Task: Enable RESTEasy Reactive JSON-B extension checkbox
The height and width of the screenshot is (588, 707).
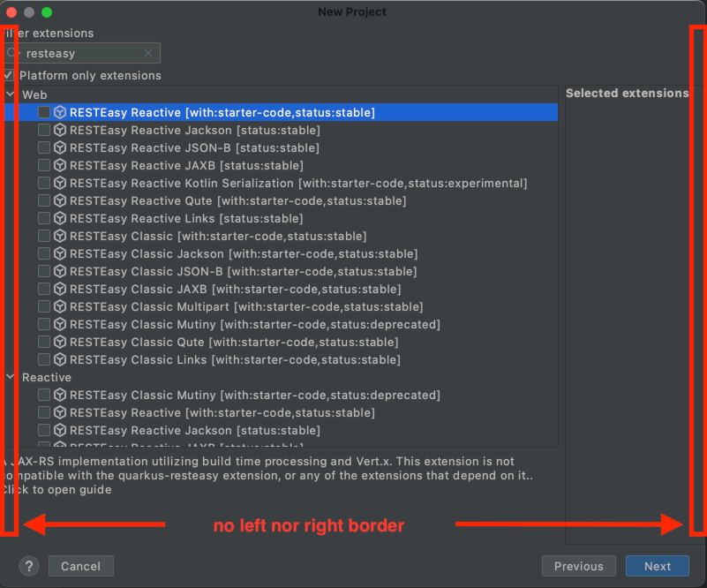Action: [x=44, y=148]
